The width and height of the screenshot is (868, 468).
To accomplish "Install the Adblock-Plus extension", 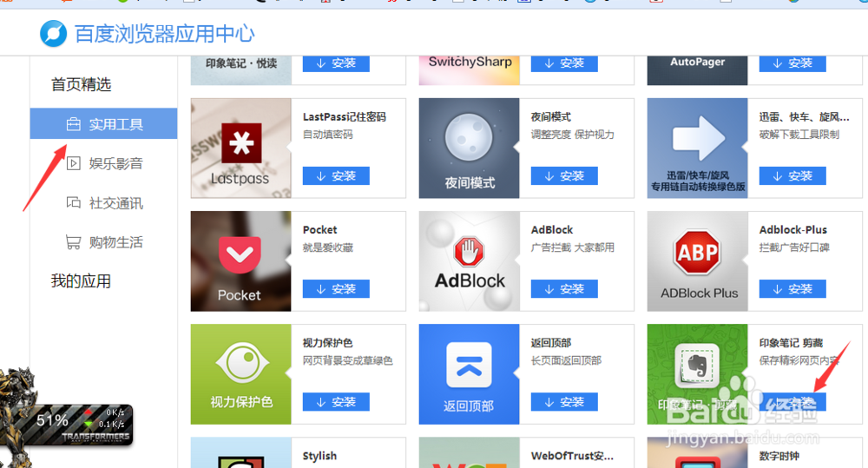I will click(x=792, y=288).
